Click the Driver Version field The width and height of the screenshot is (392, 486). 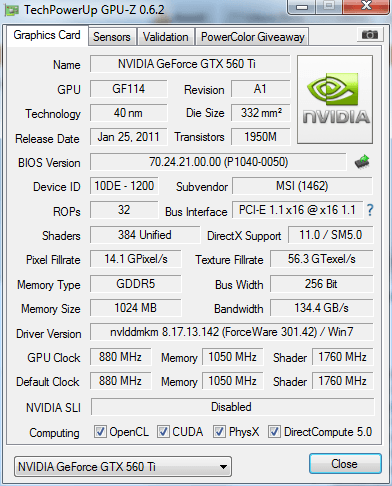[232, 332]
